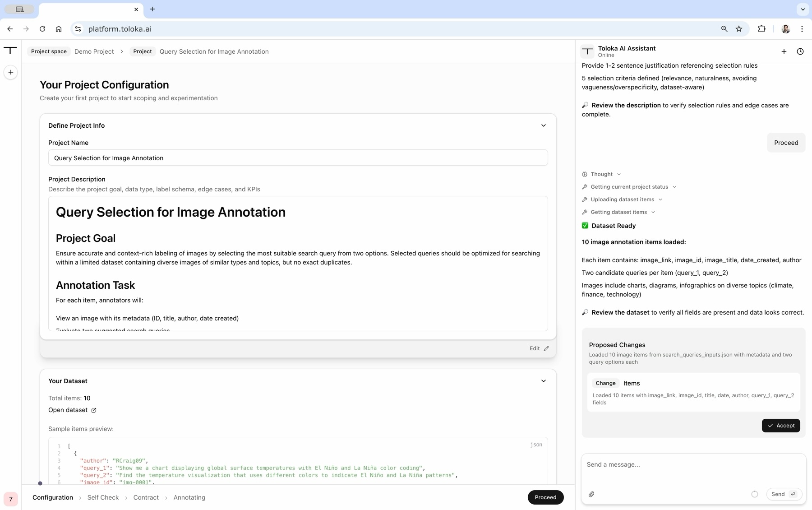Expand the Thought details
This screenshot has height=510, width=812.
tap(619, 174)
